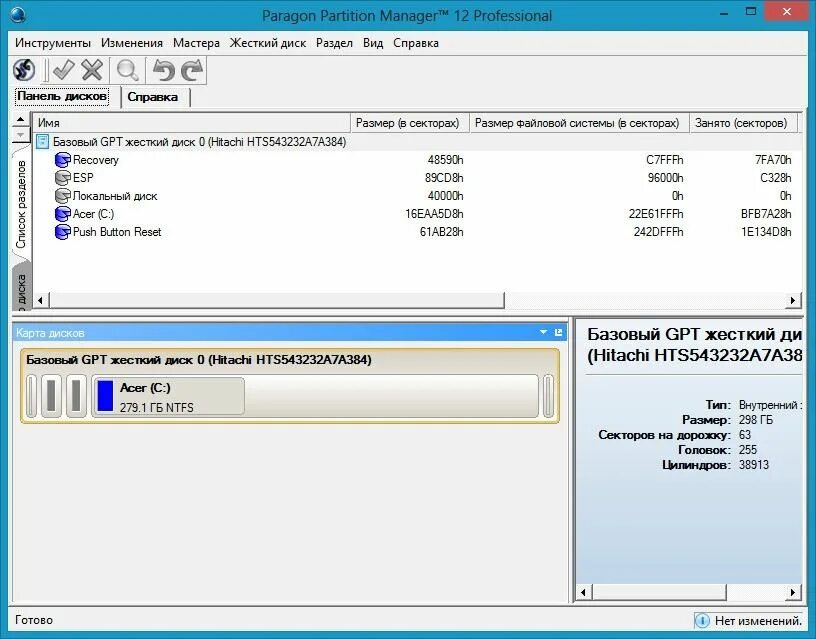Click the last narrow partition block at right
Viewport: 816px width, 639px height.
(x=548, y=396)
